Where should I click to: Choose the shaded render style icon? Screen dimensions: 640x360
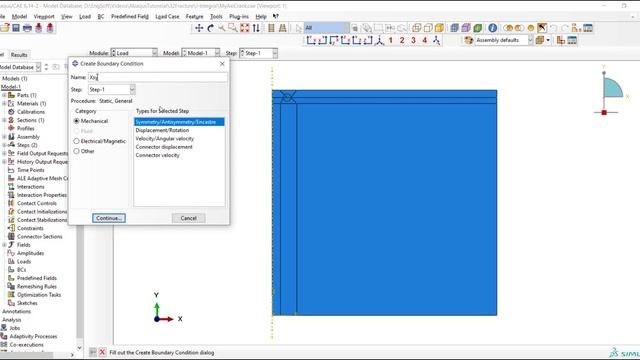pos(440,28)
